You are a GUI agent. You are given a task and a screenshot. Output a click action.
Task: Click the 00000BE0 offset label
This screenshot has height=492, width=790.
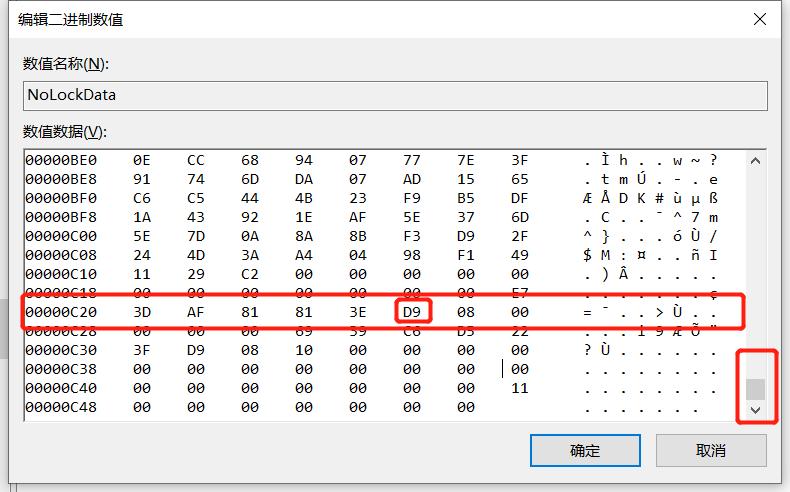coord(61,160)
